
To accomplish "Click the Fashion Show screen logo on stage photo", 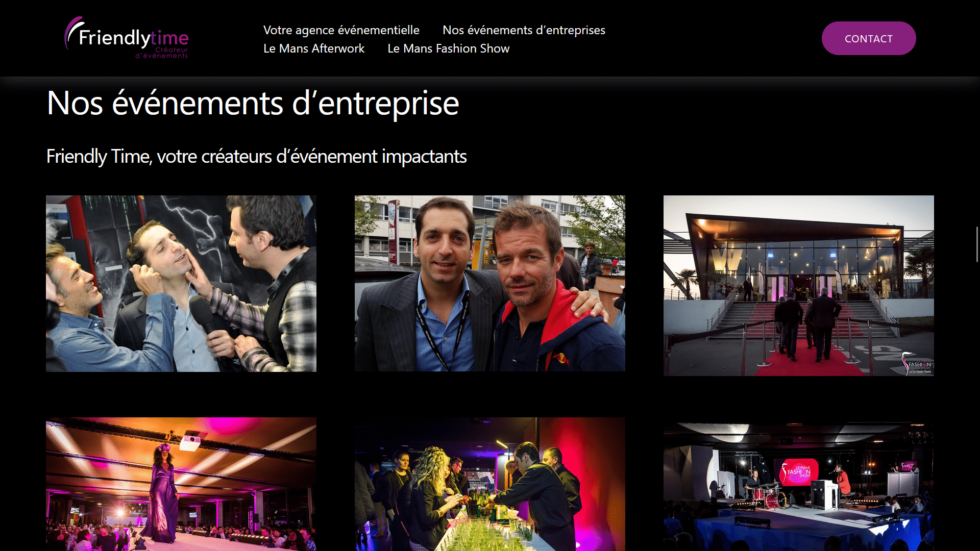I will point(799,470).
